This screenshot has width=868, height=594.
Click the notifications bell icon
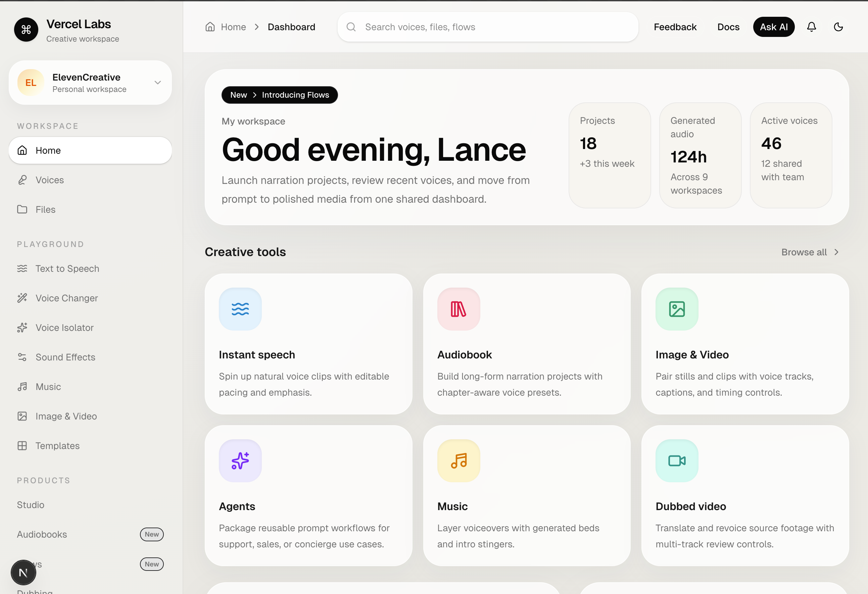[811, 27]
